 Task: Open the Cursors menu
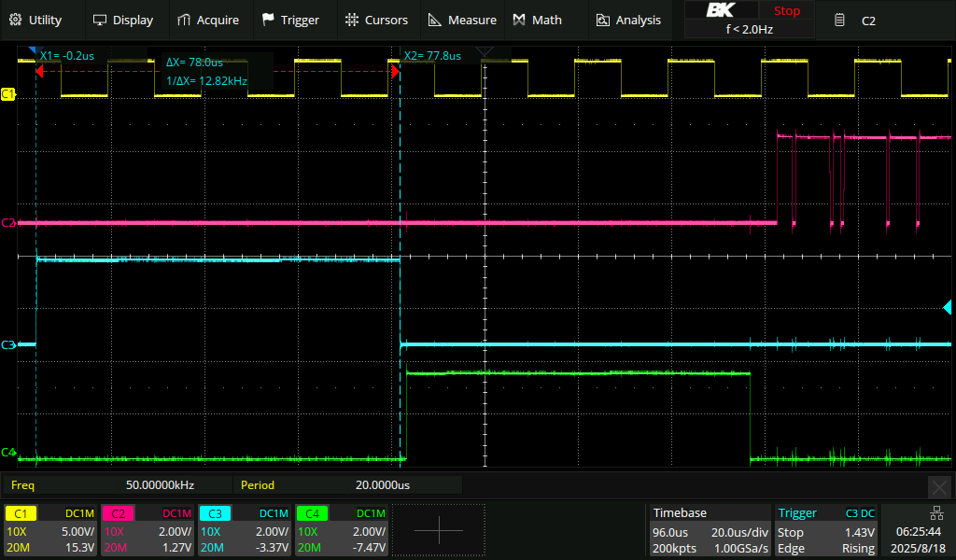(376, 21)
